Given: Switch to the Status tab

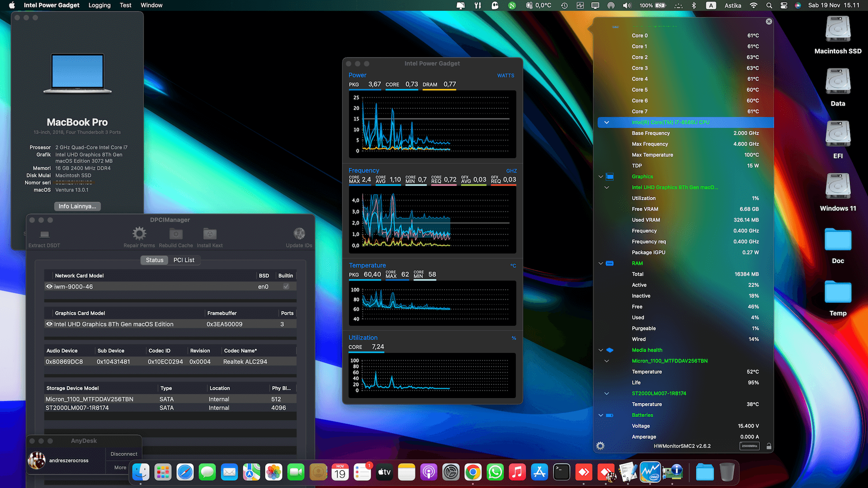Looking at the screenshot, I should tap(155, 260).
